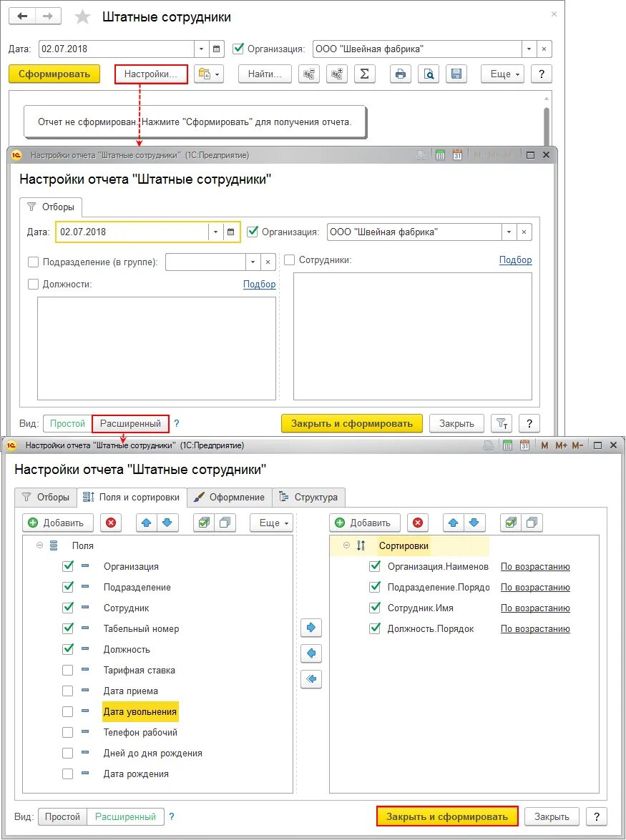Click По возрастанию for Должность.Порядок
This screenshot has width=626, height=840.
click(x=535, y=628)
